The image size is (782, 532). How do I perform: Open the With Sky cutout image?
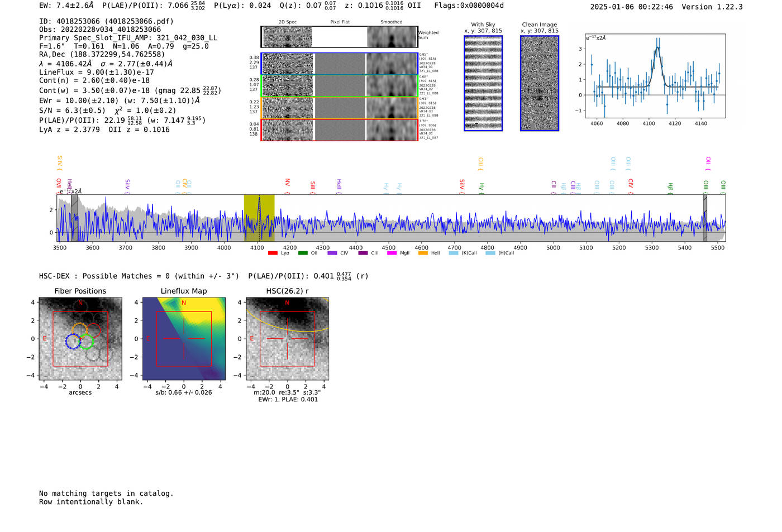click(x=483, y=83)
